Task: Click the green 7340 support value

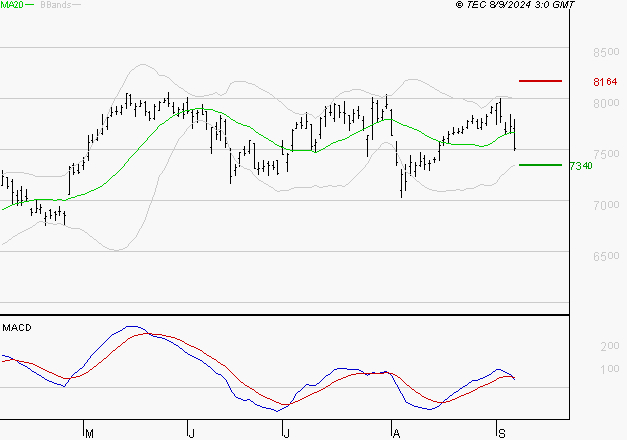Action: pos(581,166)
